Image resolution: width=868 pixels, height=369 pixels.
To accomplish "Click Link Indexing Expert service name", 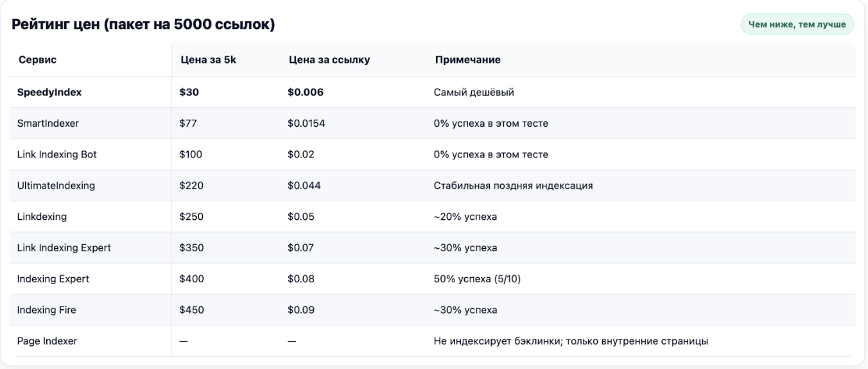I will click(64, 248).
